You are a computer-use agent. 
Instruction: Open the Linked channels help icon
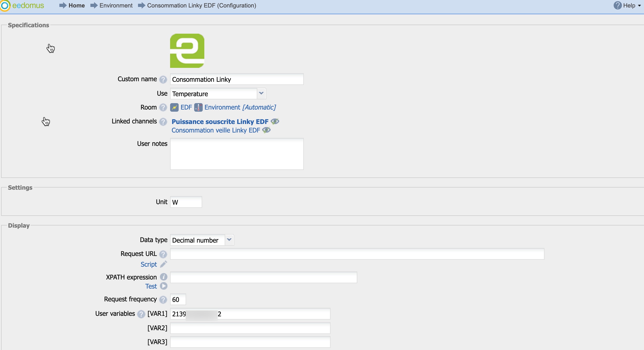[163, 122]
